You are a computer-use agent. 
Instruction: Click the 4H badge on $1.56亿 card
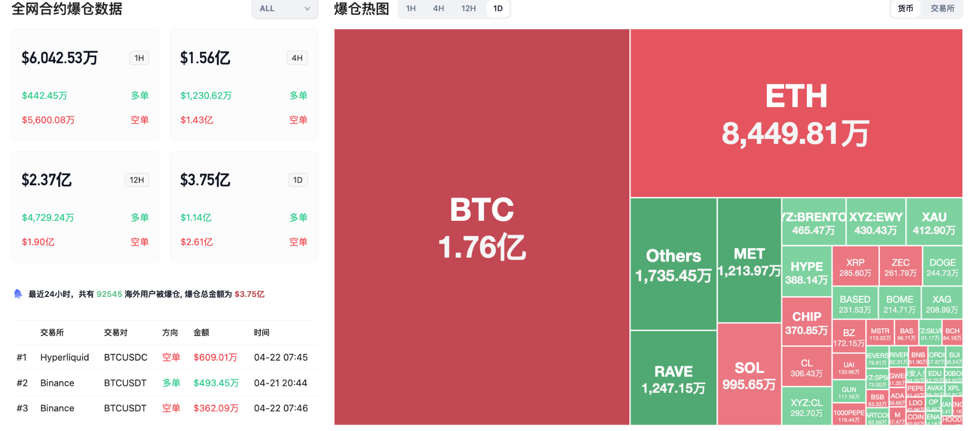tap(297, 58)
